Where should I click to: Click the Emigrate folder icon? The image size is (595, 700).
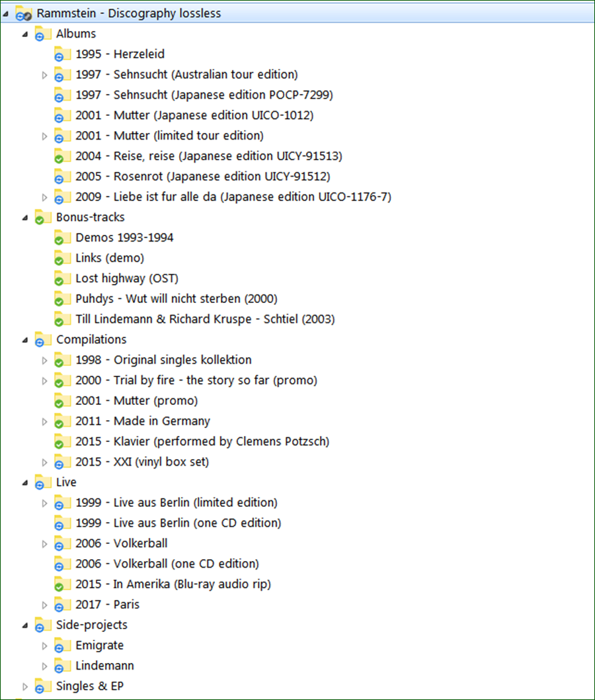point(62,646)
